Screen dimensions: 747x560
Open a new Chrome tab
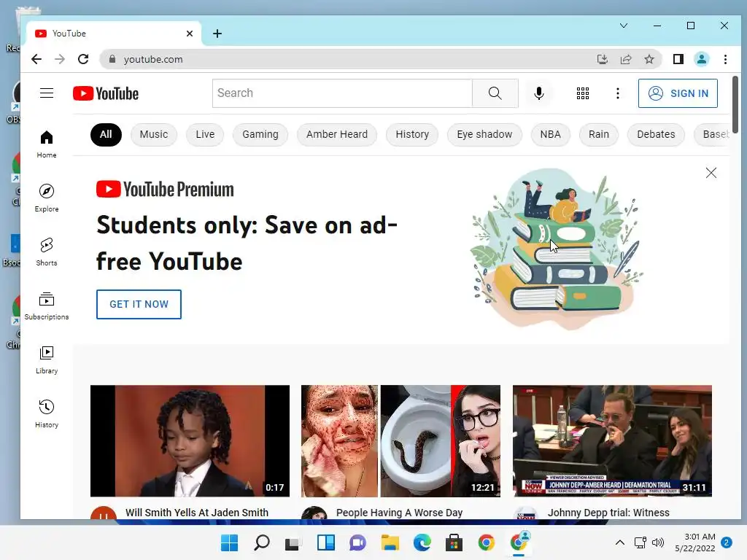pos(217,34)
